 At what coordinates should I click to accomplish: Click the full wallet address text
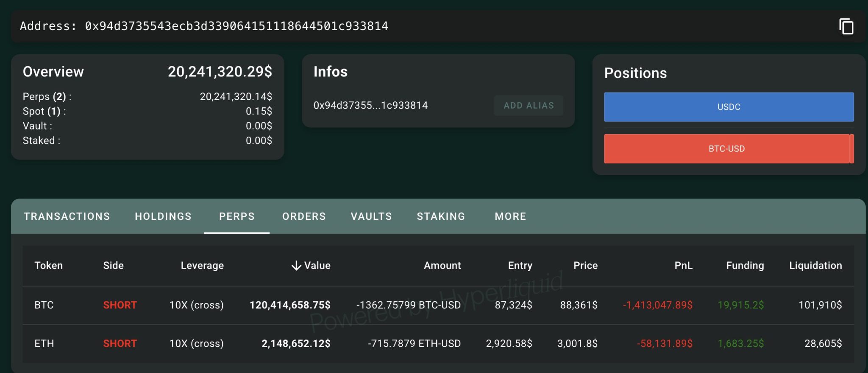tap(236, 26)
